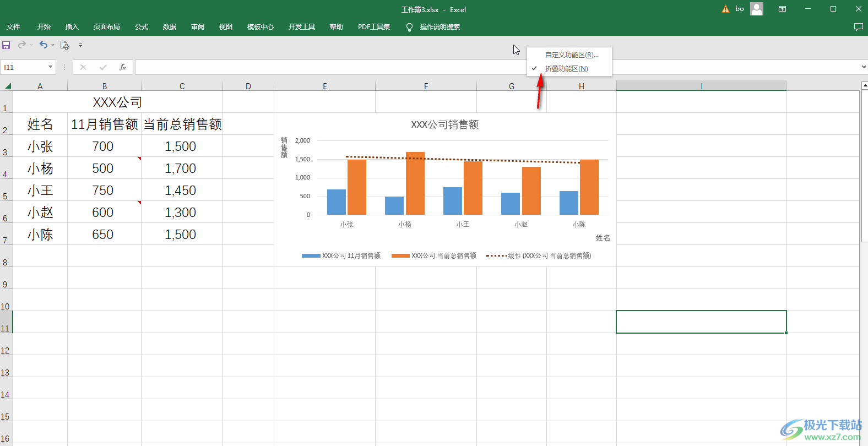Click the chart title XXX公司销售额

[x=445, y=125]
